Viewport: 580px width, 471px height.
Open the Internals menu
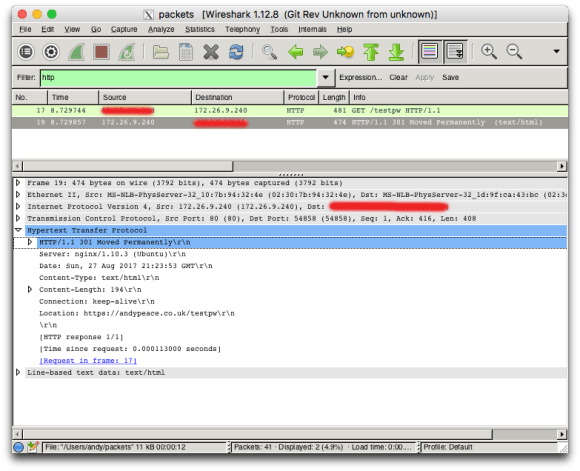312,29
